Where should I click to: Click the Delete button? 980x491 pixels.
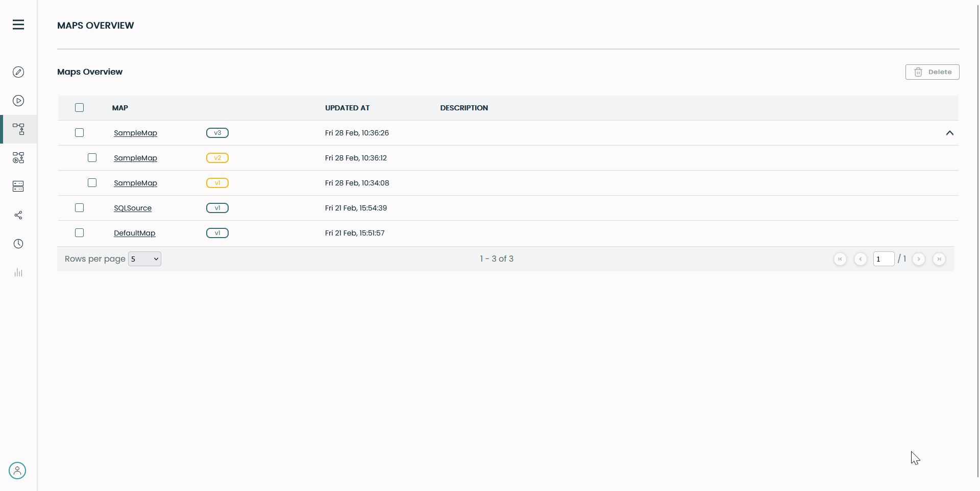tap(932, 72)
